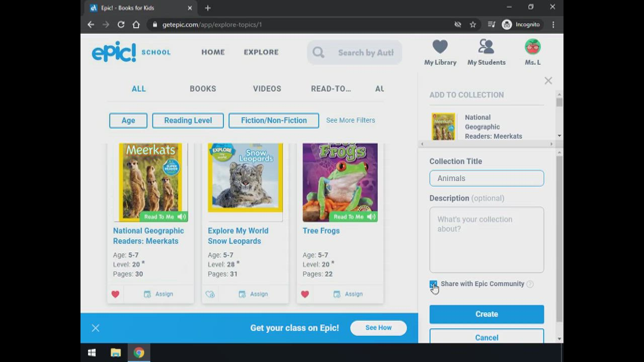
Task: Click the Read To Me badge on Tree Frogs
Action: click(354, 217)
